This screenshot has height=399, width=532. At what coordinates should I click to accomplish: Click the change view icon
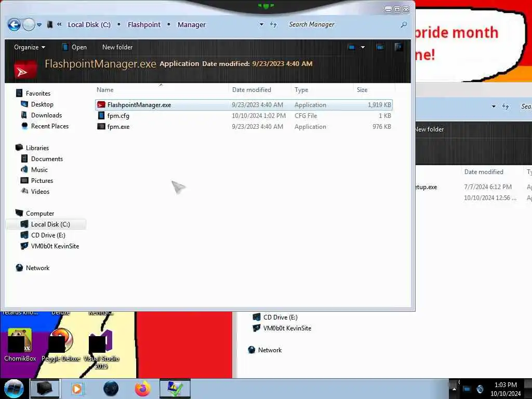(x=352, y=47)
